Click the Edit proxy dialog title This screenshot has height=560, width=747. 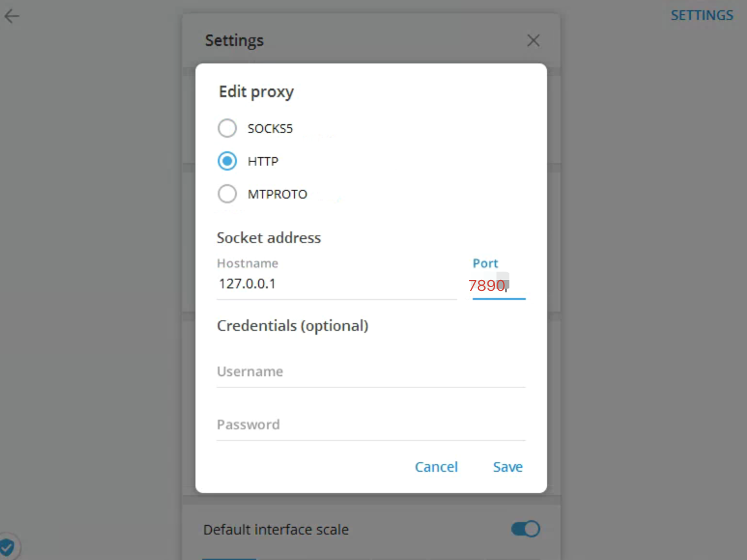(x=256, y=92)
